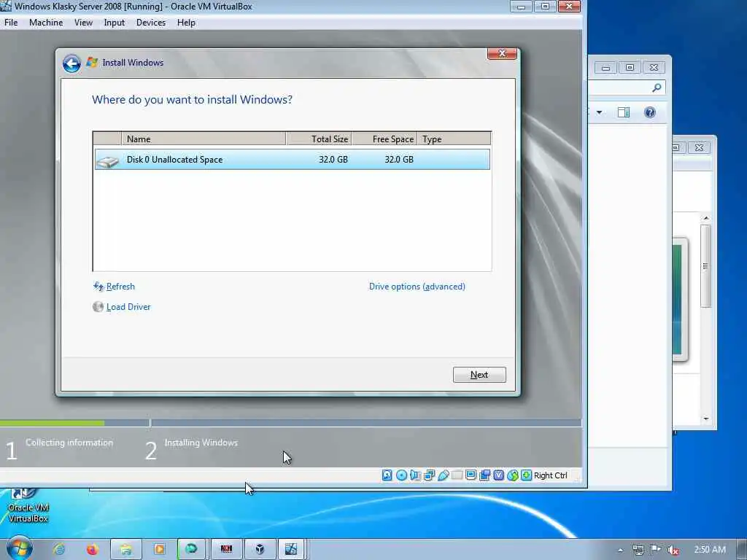Sort by the Total Size column header
This screenshot has height=560, width=747.
[318, 139]
